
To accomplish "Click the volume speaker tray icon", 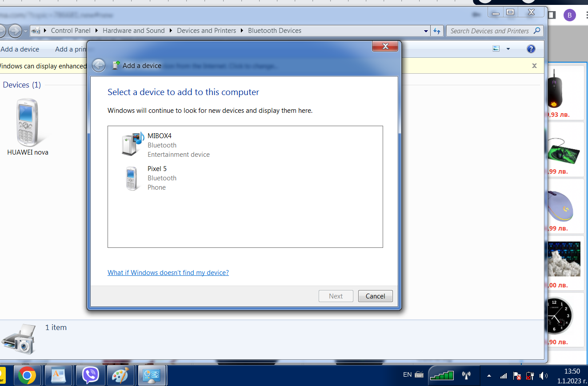I will [x=543, y=376].
